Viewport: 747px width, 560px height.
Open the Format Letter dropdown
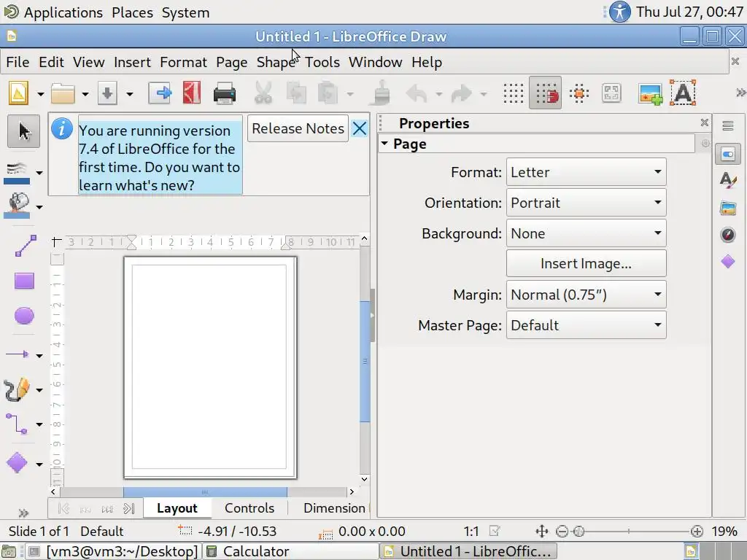pyautogui.click(x=586, y=172)
